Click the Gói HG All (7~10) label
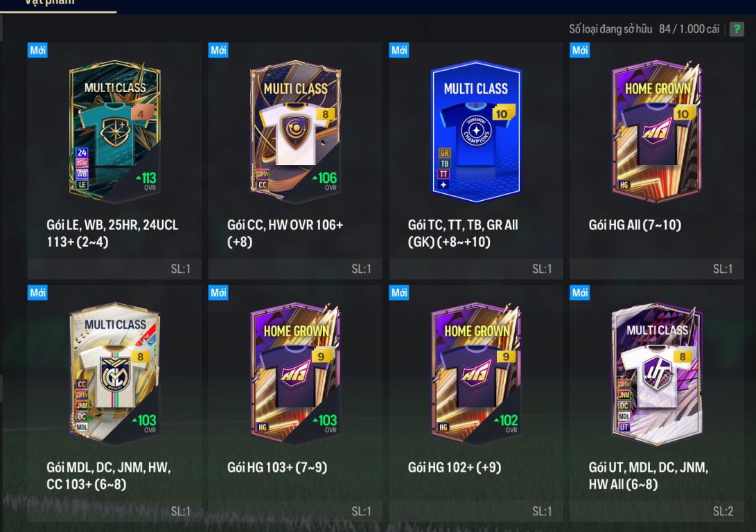Viewport: 756px width, 532px height. point(635,224)
